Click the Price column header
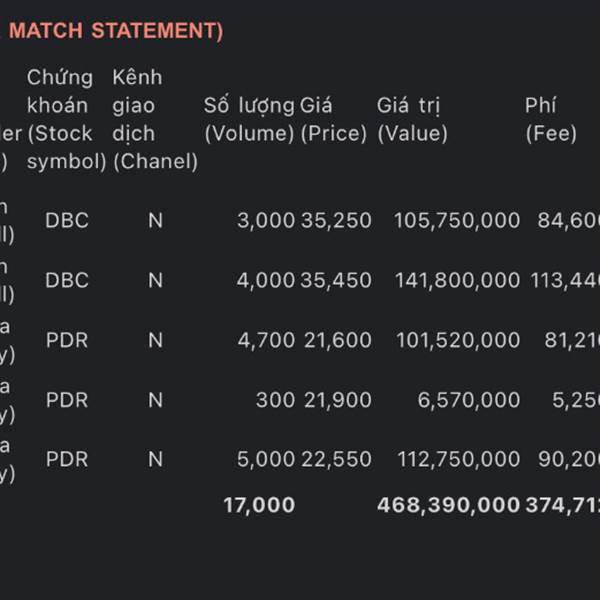The image size is (600, 600). (333, 119)
